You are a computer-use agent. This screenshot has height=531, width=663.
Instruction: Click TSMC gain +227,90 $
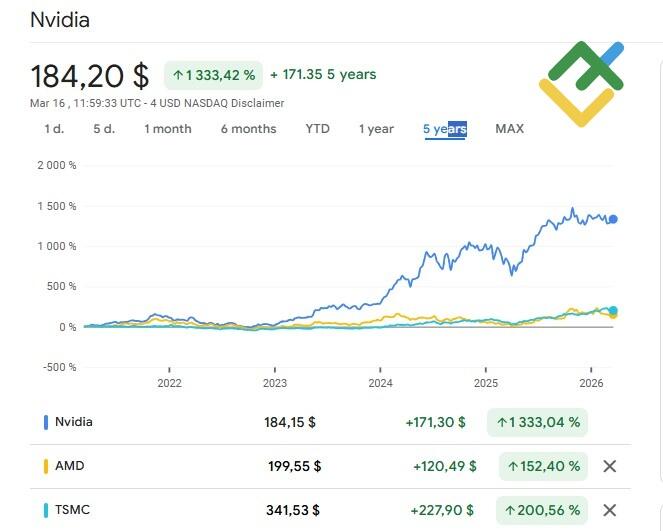442,510
